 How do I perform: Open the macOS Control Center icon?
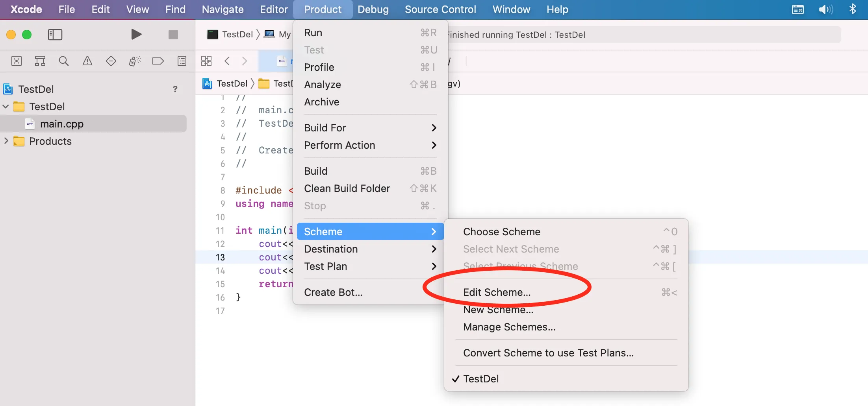pyautogui.click(x=798, y=9)
